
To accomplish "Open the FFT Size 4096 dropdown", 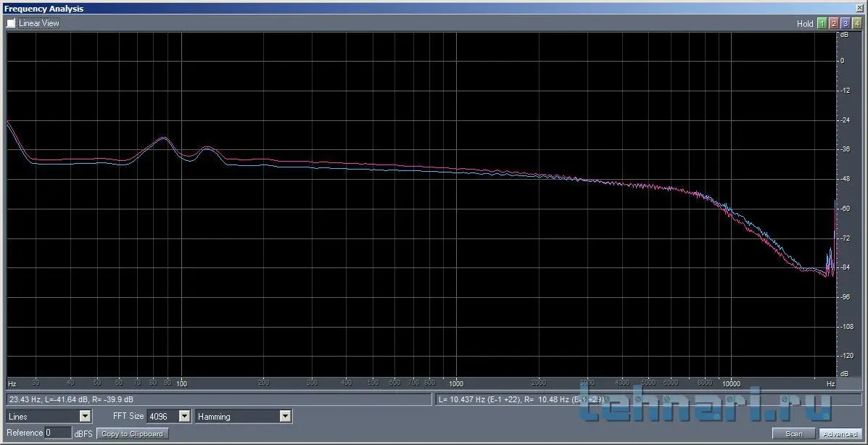I will click(x=185, y=416).
